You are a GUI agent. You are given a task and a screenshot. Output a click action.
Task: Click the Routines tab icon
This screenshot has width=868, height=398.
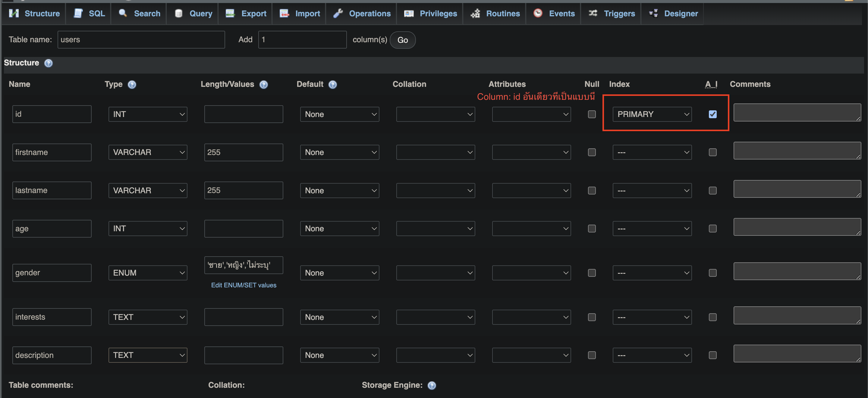click(x=476, y=12)
